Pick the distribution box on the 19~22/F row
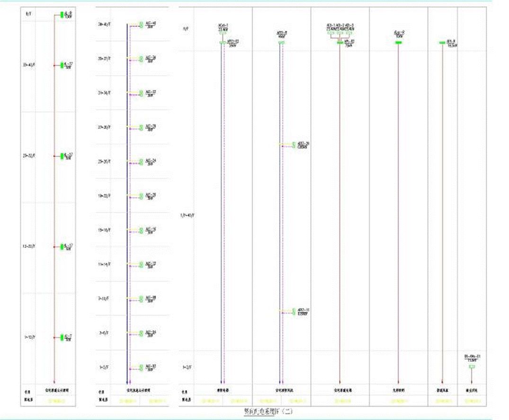This screenshot has height=420, width=509. pyautogui.click(x=141, y=196)
